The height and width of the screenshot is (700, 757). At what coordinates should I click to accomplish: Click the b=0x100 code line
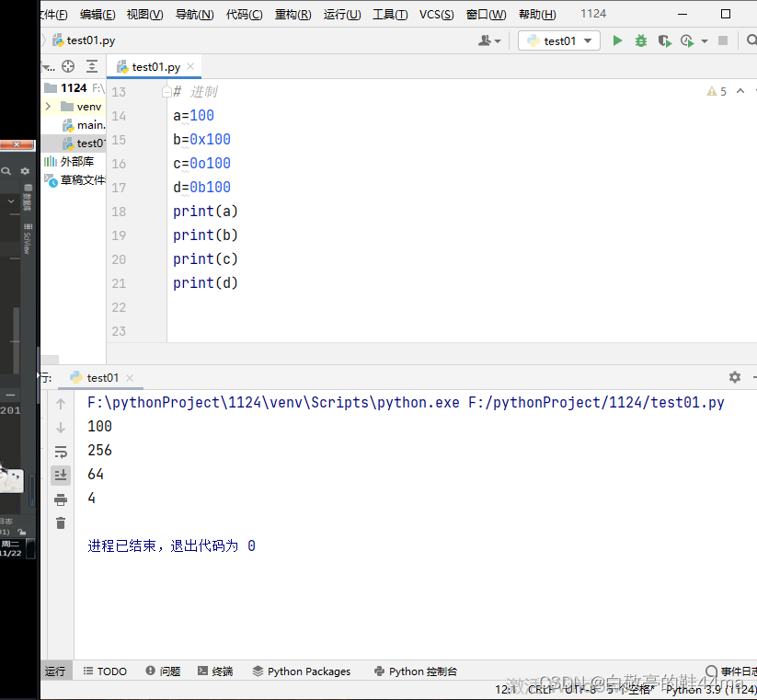click(x=201, y=140)
